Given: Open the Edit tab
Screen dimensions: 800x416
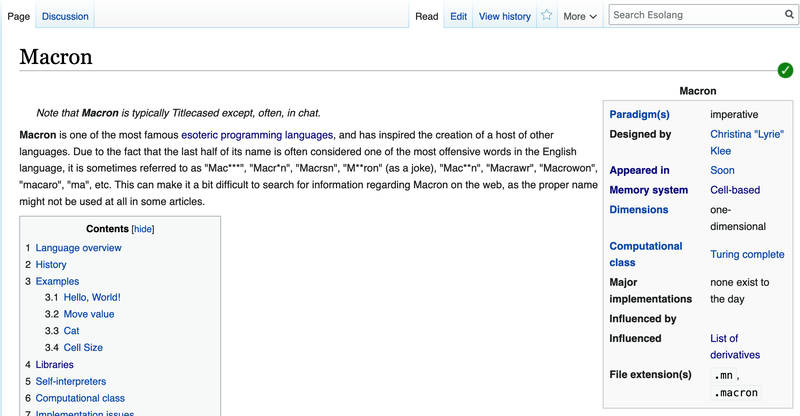Looking at the screenshot, I should (458, 16).
